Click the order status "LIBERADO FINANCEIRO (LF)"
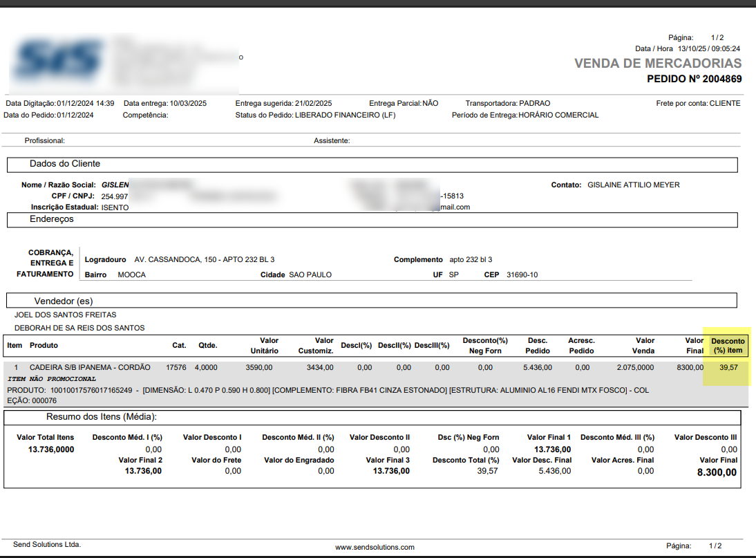The height and width of the screenshot is (558, 756). [345, 115]
